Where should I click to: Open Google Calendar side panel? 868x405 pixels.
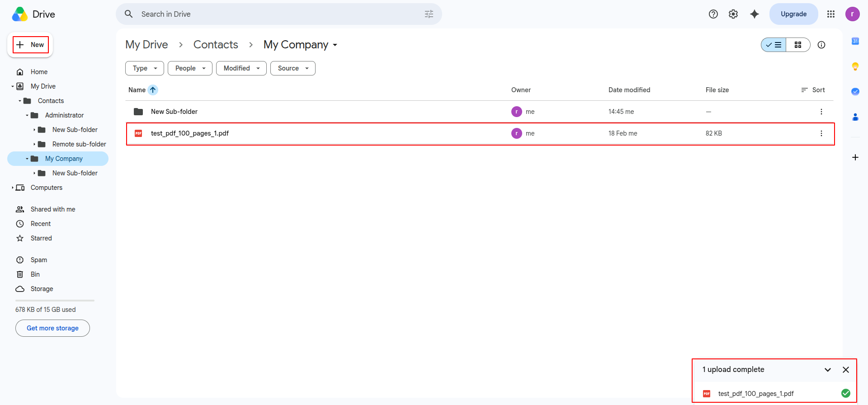pos(855,41)
